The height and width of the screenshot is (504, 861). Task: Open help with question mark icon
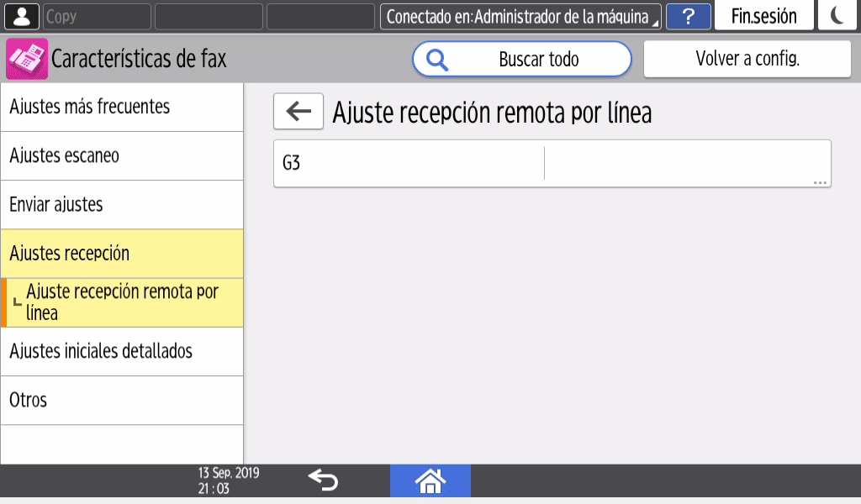tap(688, 16)
